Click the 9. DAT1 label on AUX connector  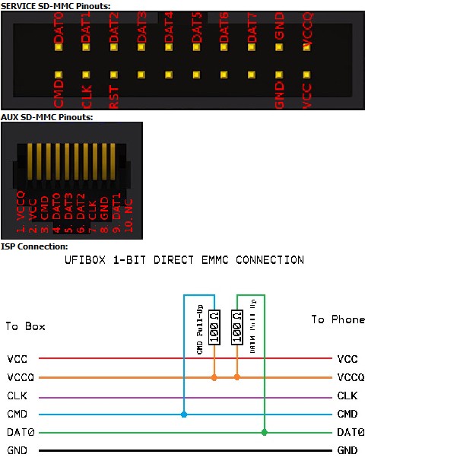[x=116, y=213]
